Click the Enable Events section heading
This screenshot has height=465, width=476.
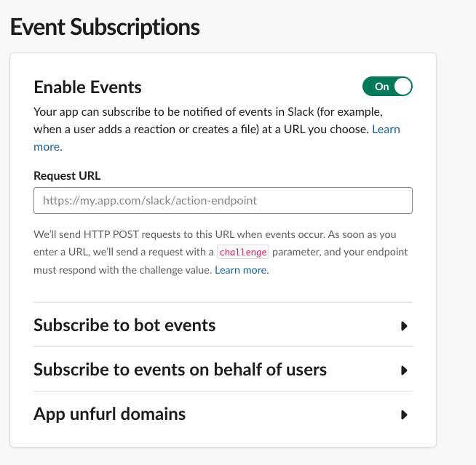[x=87, y=87]
